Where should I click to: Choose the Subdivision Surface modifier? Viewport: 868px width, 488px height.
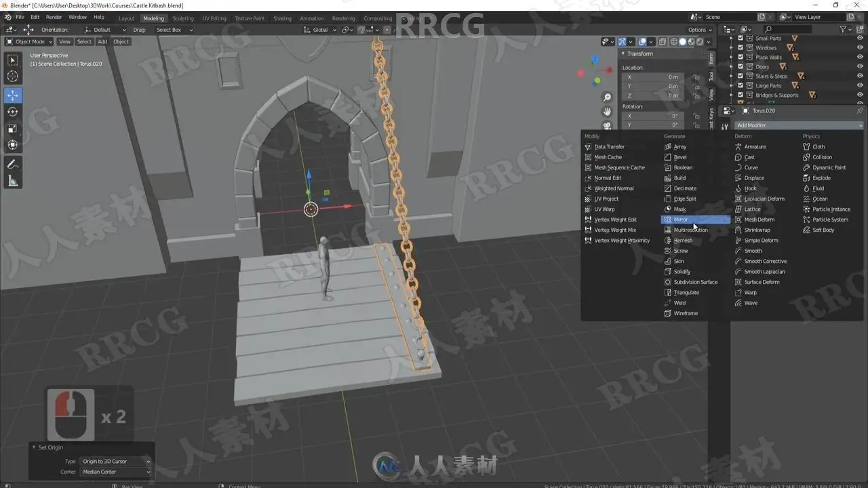696,282
